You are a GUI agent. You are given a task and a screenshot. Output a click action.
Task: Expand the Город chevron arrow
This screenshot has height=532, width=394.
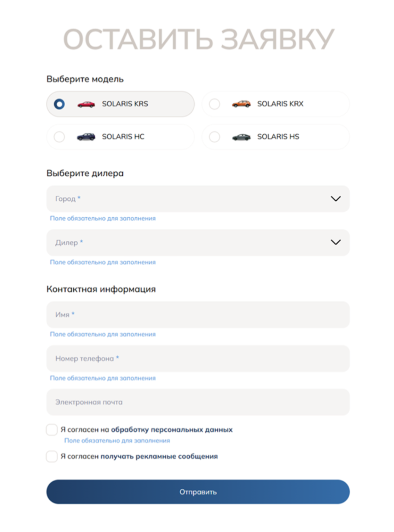(335, 199)
